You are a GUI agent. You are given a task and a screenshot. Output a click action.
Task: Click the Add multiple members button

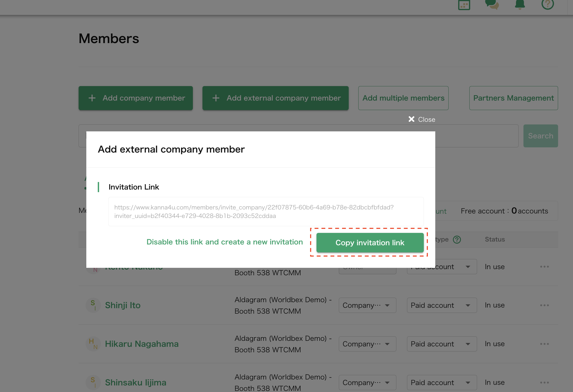(x=403, y=98)
